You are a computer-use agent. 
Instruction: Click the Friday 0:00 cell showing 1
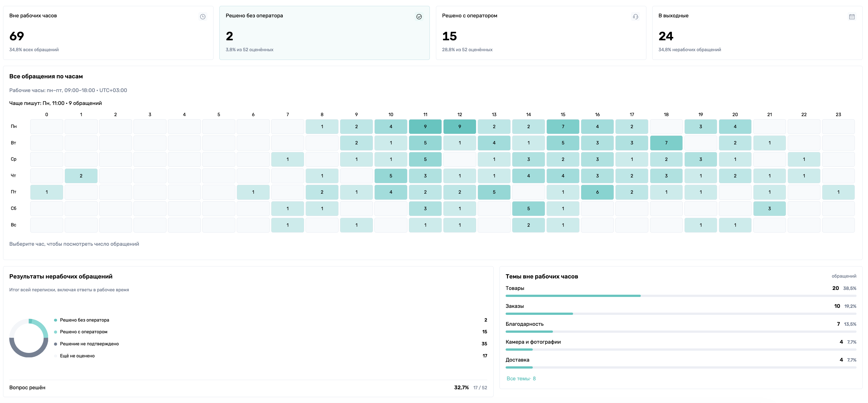(x=46, y=192)
